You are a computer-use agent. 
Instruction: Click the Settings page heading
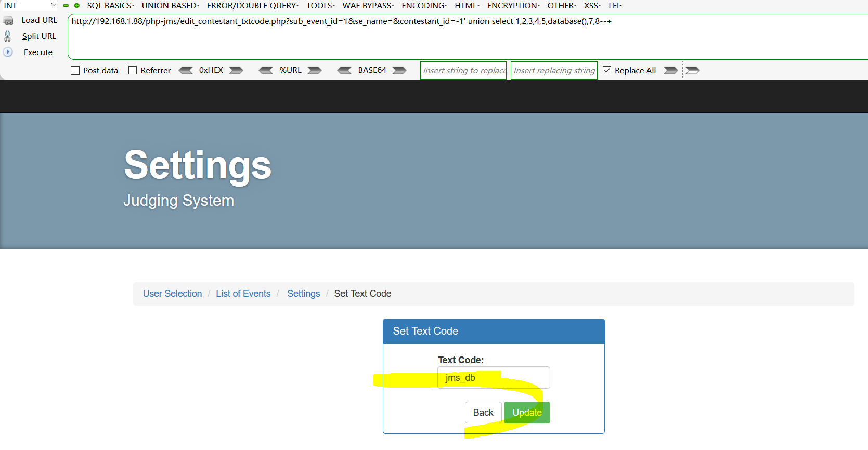coord(198,165)
